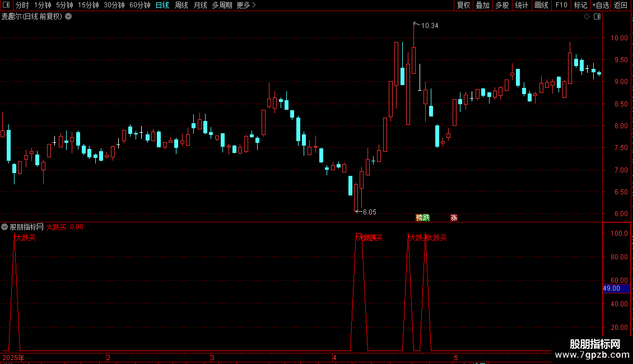Add stock via +自选 button
This screenshot has width=633, height=364.
point(601,5)
